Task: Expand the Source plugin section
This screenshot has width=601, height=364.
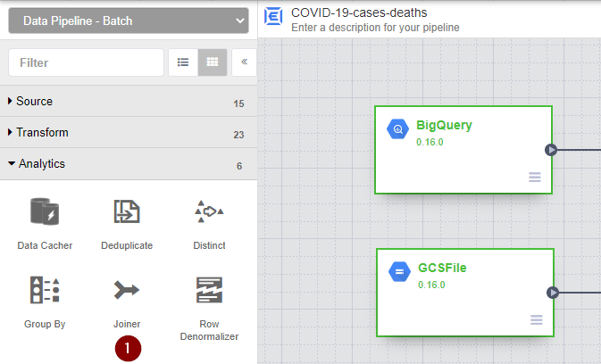Action: [36, 102]
